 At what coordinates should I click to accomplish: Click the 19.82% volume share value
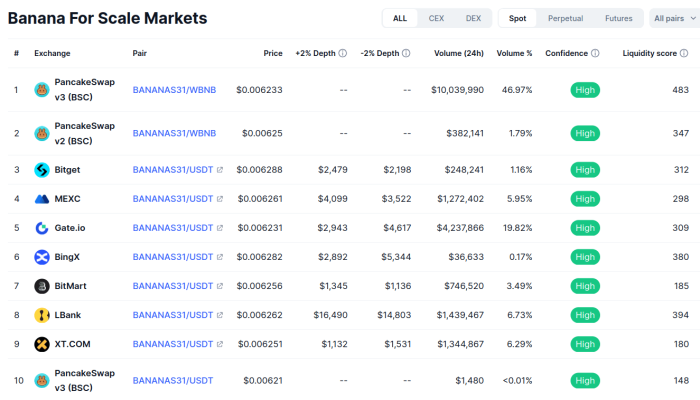pos(517,228)
